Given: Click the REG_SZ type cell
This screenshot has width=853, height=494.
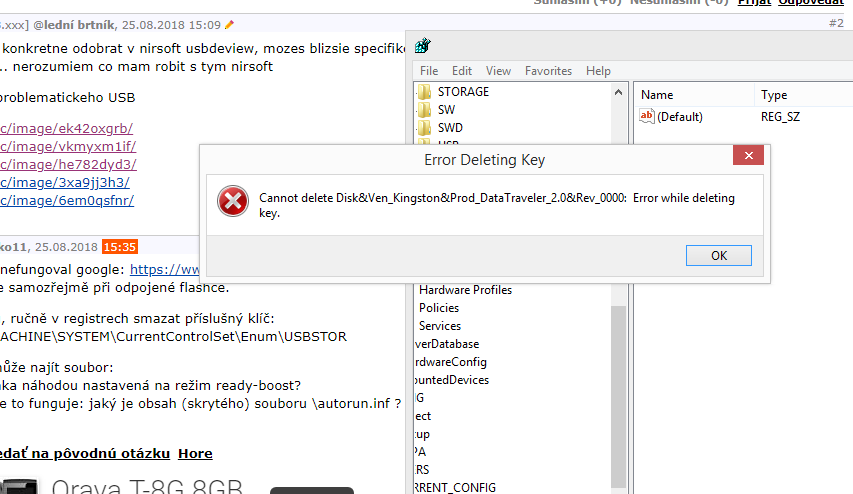Looking at the screenshot, I should tap(780, 116).
